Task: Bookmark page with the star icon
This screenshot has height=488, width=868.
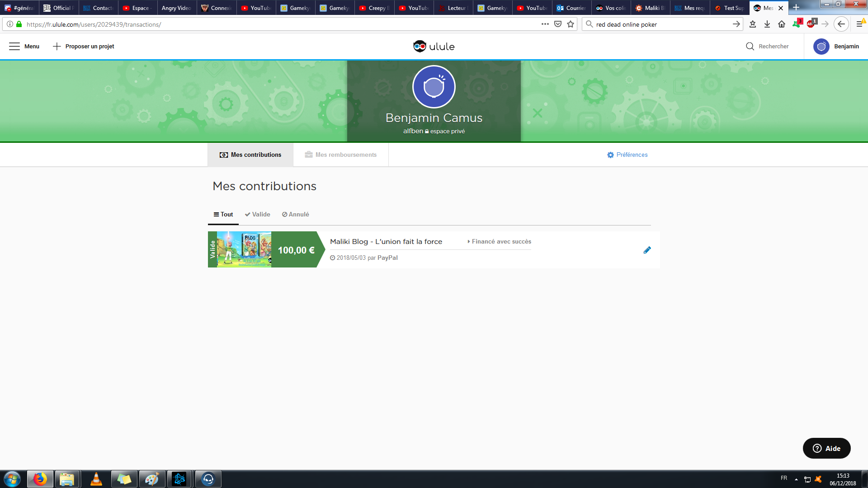Action: pos(571,24)
